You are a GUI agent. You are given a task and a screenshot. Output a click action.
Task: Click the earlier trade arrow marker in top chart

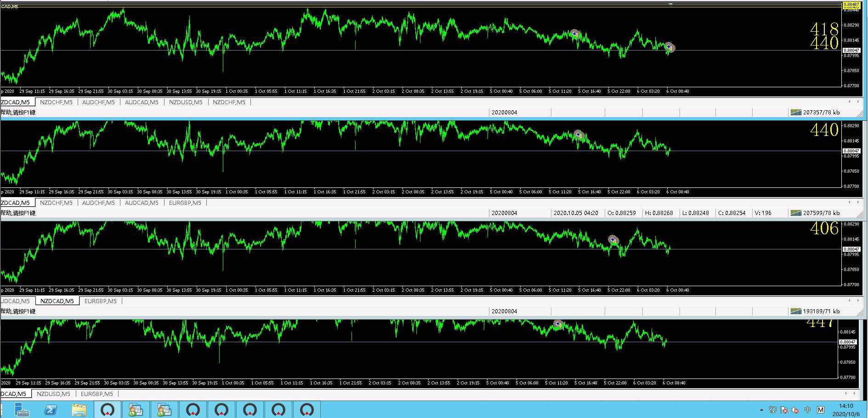click(574, 34)
